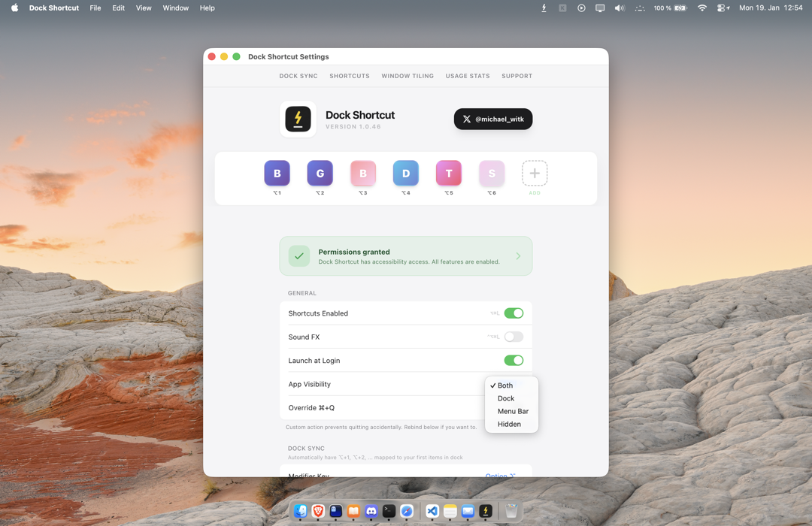Add a new shortcut with the ADD tile

point(534,173)
